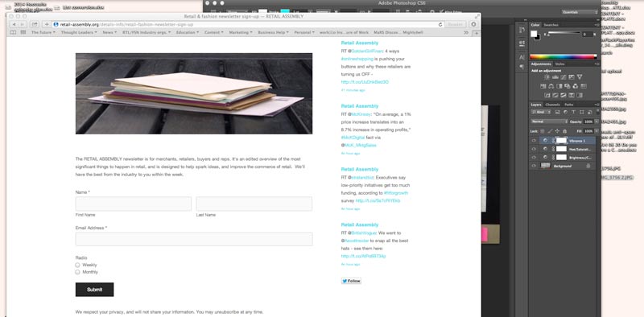Add a Levels adjustment in Photoshop
Image resolution: width=644 pixels, height=317 pixels.
(x=555, y=77)
